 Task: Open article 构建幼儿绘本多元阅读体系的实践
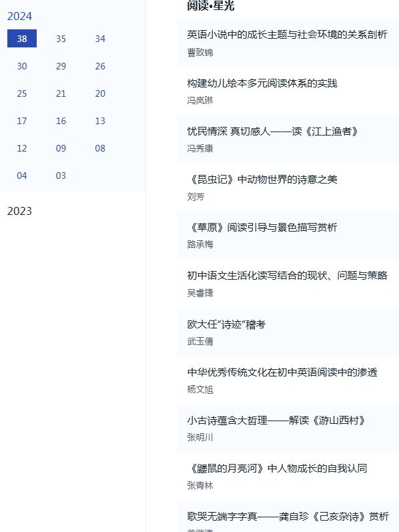click(262, 83)
